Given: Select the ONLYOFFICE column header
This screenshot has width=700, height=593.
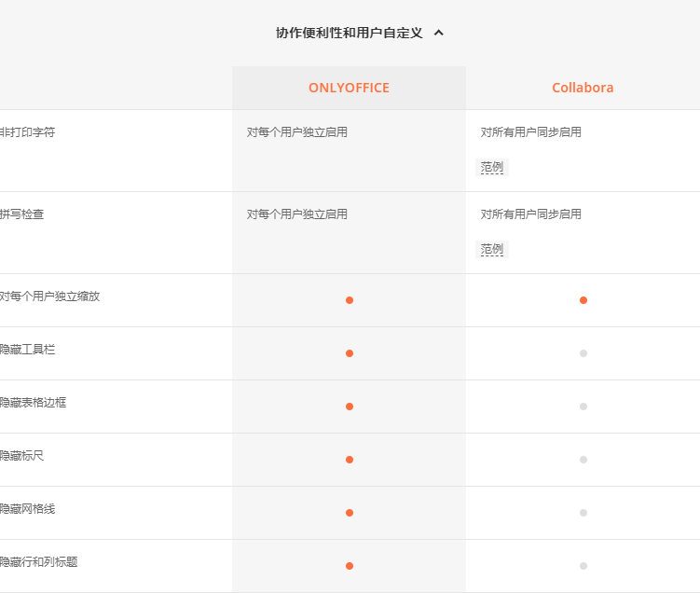Looking at the screenshot, I should 350,88.
